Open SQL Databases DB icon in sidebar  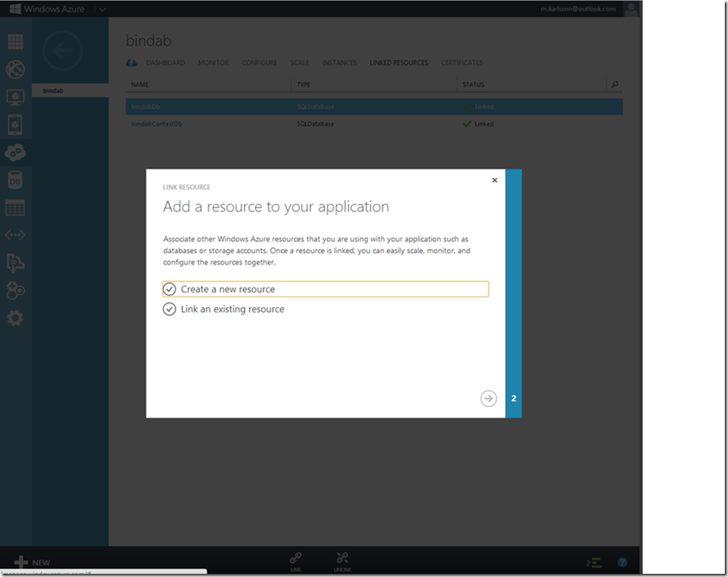click(x=15, y=181)
